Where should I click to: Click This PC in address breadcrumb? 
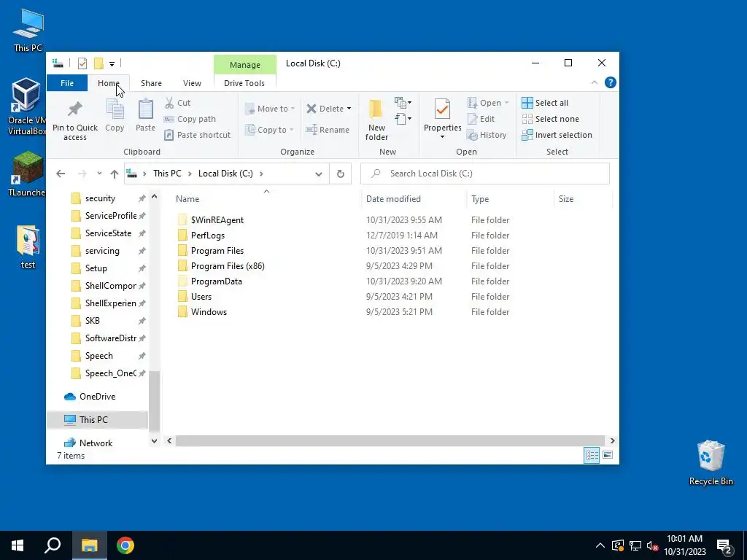pyautogui.click(x=167, y=174)
